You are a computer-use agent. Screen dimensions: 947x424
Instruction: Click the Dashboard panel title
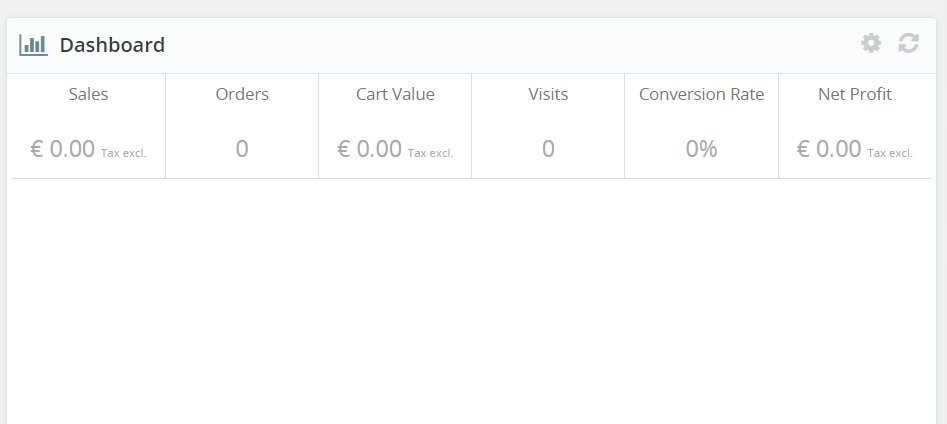tap(112, 45)
